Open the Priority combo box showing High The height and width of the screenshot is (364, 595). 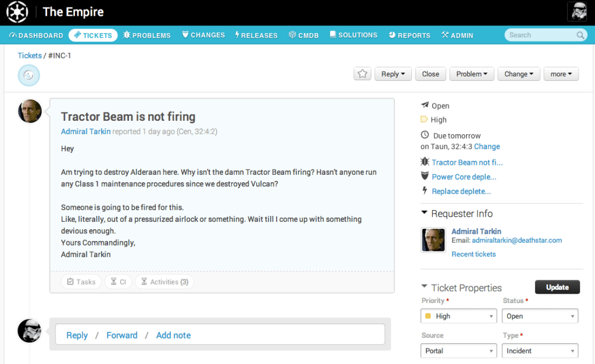[458, 316]
